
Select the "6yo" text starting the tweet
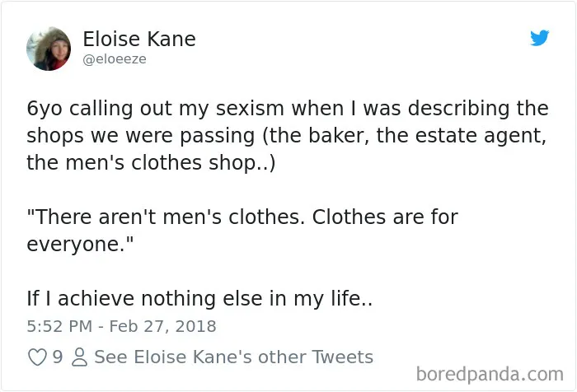click(x=45, y=110)
